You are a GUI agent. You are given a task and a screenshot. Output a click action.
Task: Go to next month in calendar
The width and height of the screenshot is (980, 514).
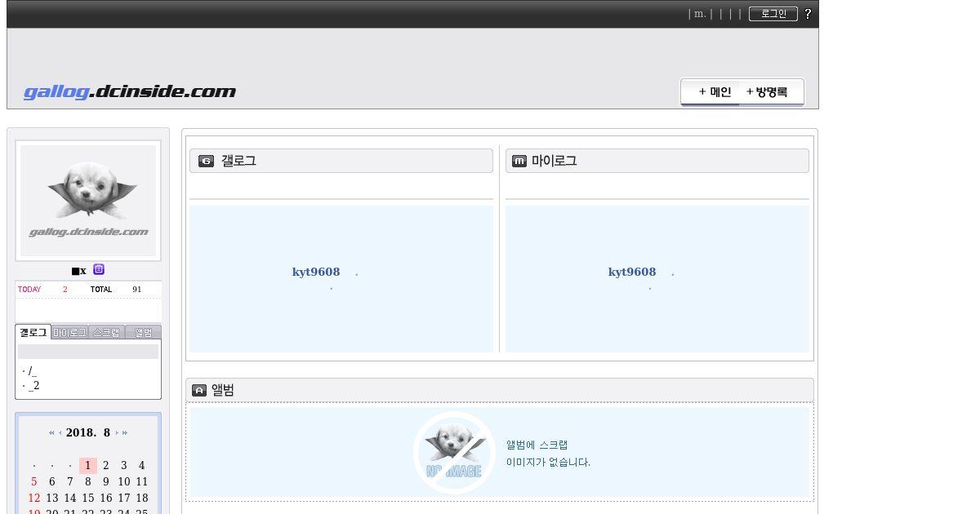pos(117,433)
